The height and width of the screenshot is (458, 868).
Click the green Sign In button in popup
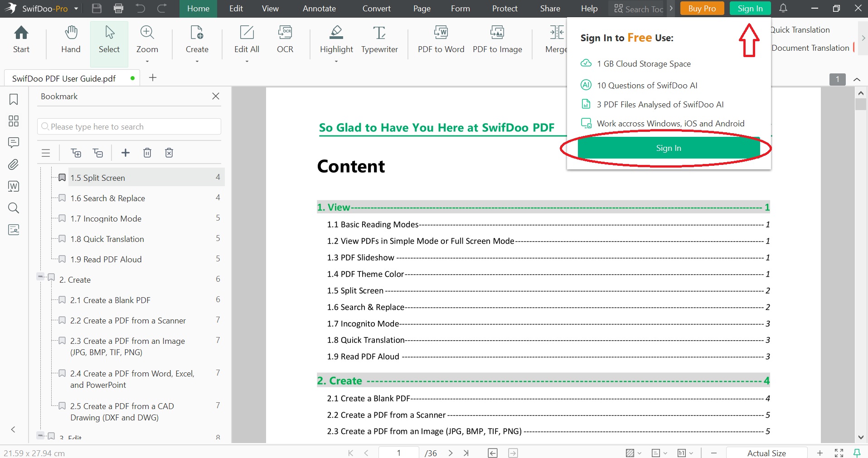coord(669,148)
